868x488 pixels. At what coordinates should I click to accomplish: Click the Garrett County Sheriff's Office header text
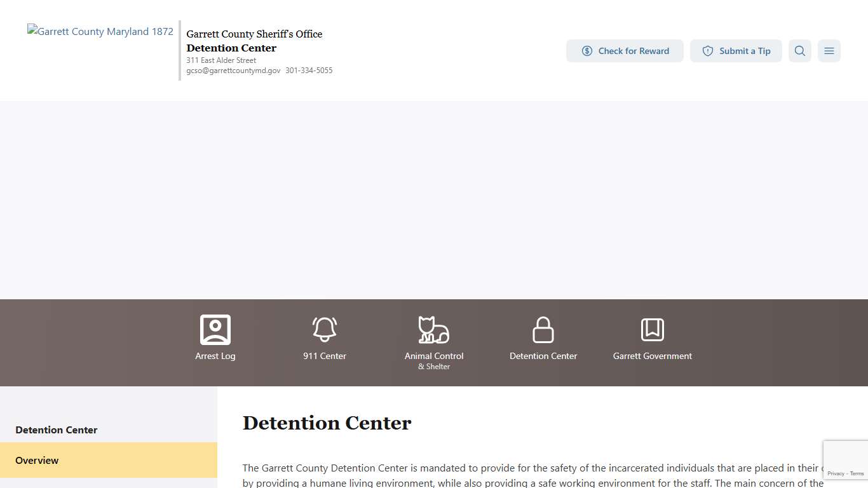(254, 34)
